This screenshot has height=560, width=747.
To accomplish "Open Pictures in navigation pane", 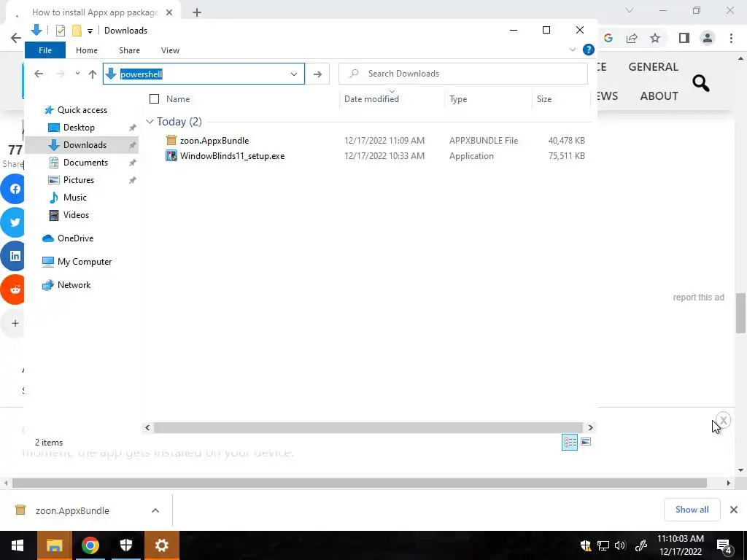I will (79, 180).
